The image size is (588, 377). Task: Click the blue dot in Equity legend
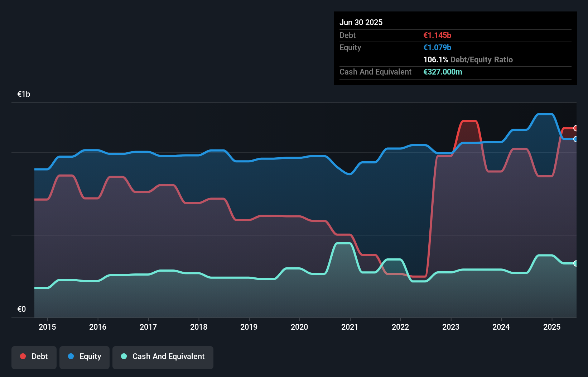click(x=71, y=356)
